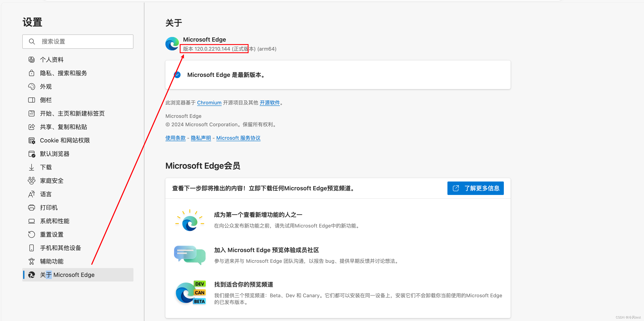Click the accessibility icon for 辅助功能
This screenshot has height=321, width=644.
[32, 261]
